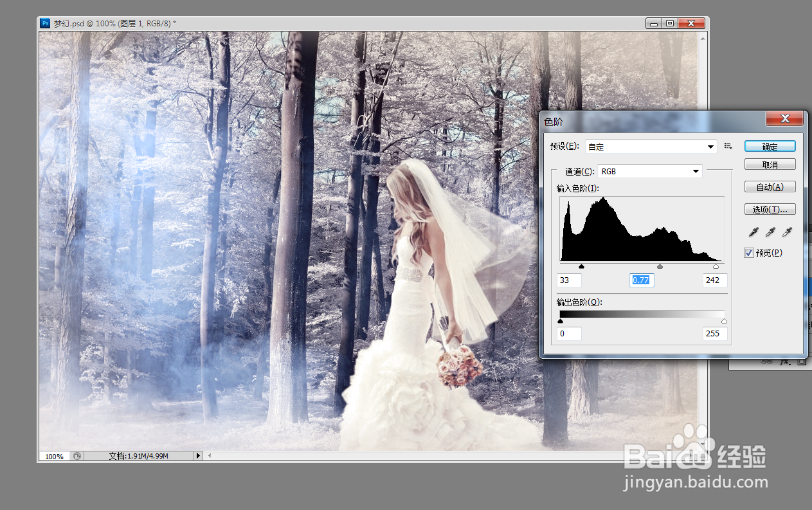Screen dimensions: 812x510
Task: Click the 色阶 dialog title text
Action: [x=553, y=122]
